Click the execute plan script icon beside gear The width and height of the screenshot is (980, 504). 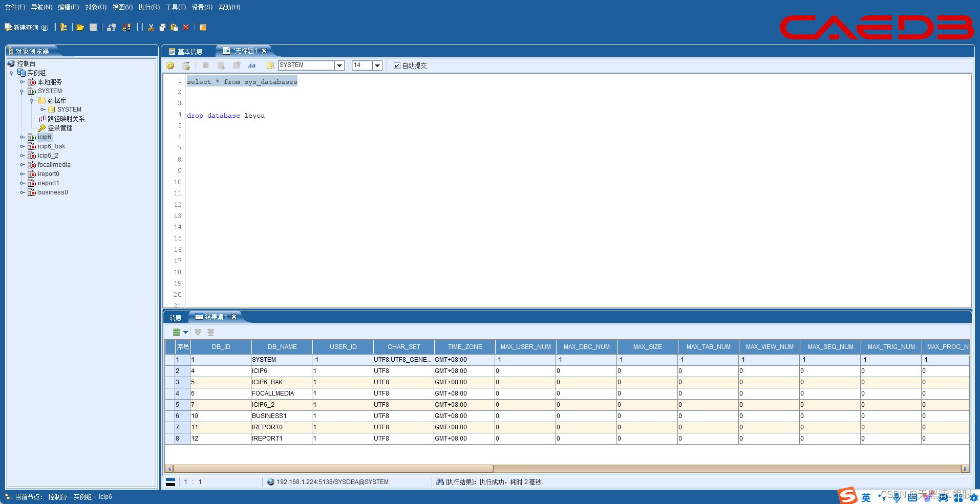(186, 65)
